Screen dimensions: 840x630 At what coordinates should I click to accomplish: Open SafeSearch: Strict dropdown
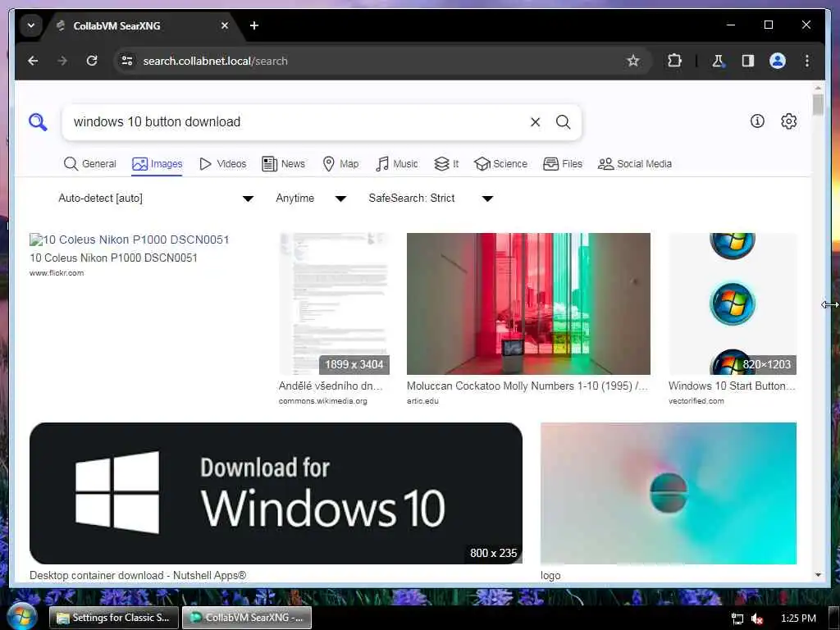(430, 199)
